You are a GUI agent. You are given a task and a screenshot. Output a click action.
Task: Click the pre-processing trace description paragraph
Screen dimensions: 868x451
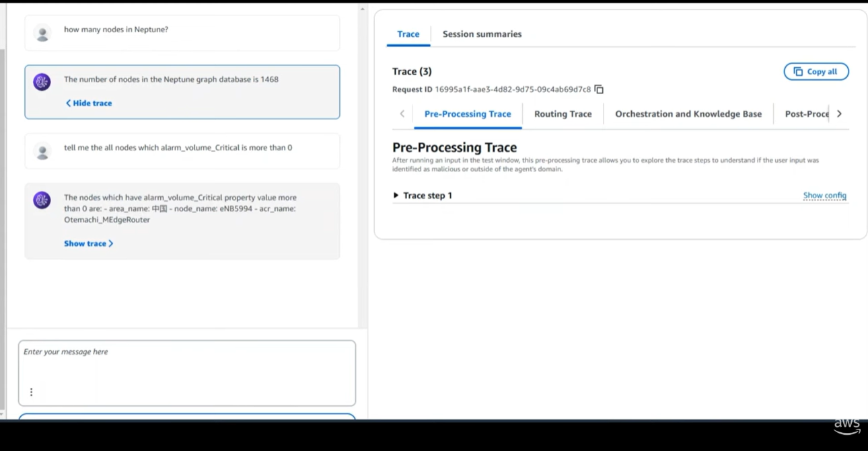pyautogui.click(x=606, y=165)
